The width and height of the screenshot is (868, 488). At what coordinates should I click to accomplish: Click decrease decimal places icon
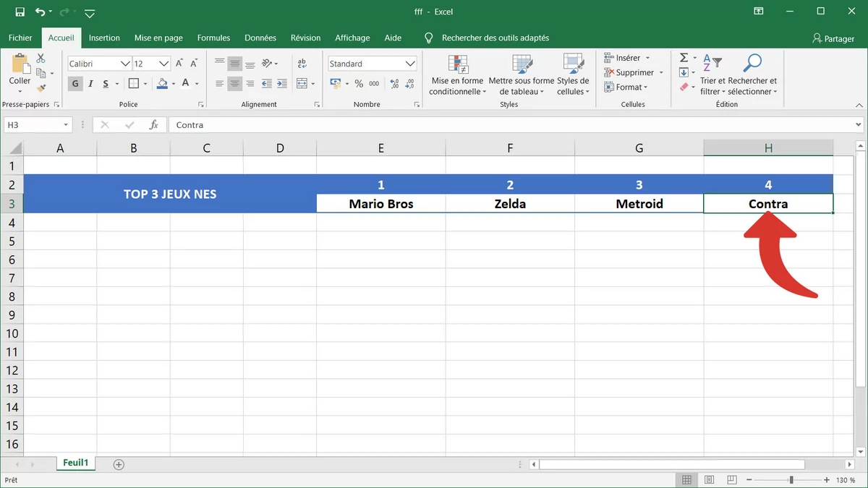[410, 84]
